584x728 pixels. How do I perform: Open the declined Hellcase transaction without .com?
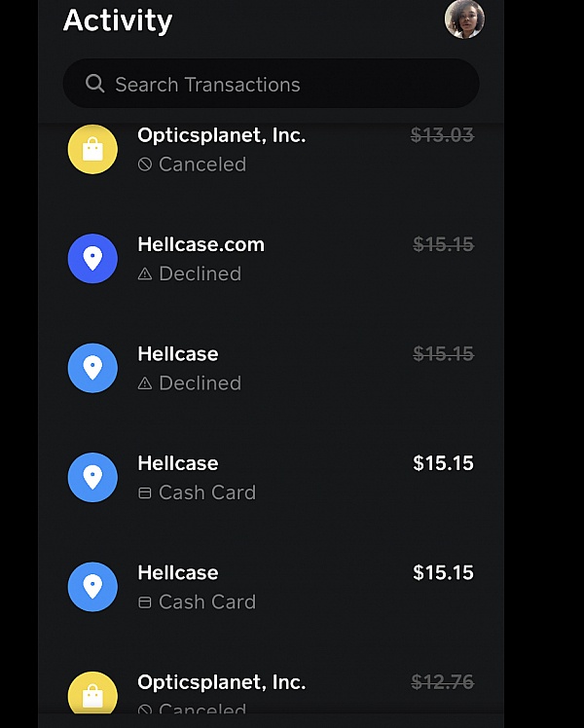pos(178,354)
